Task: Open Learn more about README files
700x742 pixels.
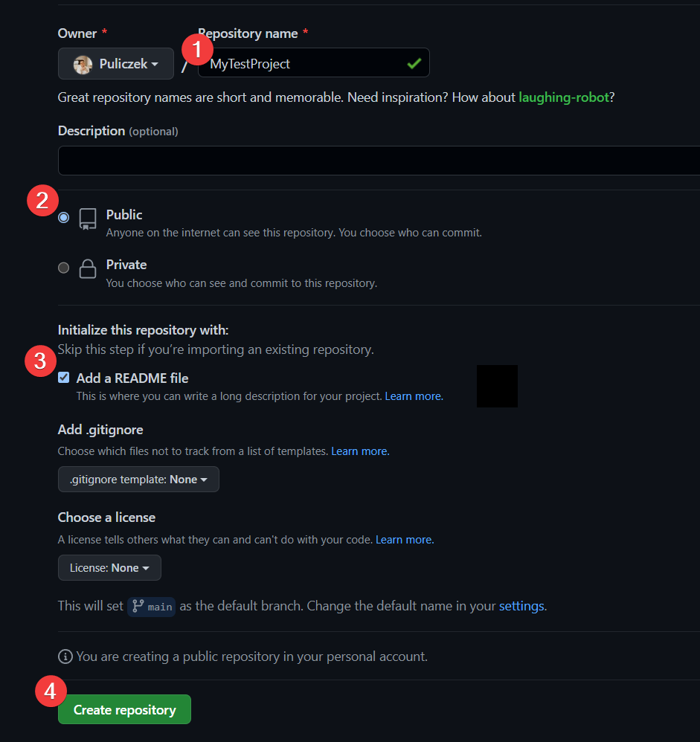Action: point(412,396)
